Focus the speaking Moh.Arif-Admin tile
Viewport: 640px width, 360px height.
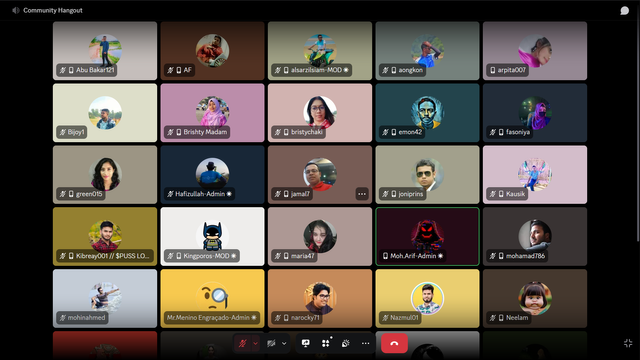point(427,236)
